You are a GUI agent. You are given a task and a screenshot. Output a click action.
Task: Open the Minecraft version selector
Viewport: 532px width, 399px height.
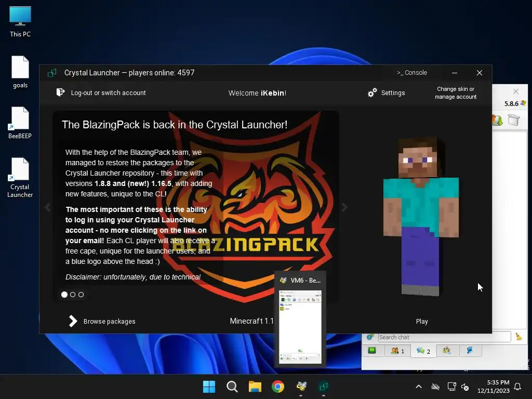(251, 321)
